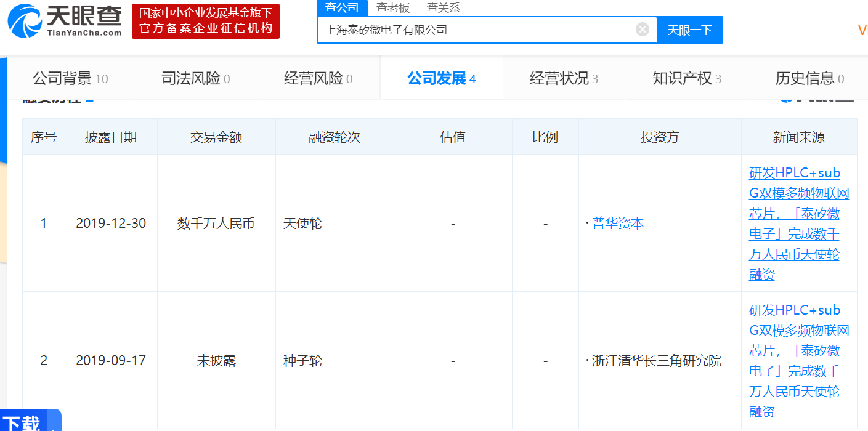Click the TianYanCha logo
868x431 pixels.
pos(65,21)
